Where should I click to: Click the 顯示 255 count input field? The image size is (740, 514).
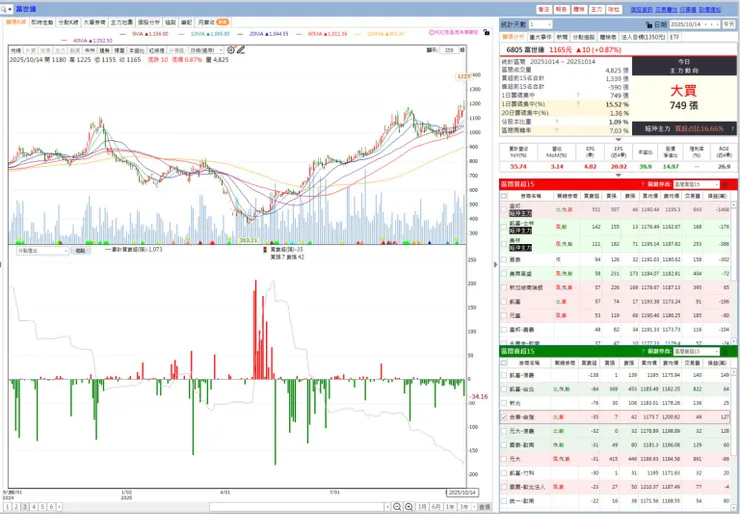pyautogui.click(x=449, y=50)
